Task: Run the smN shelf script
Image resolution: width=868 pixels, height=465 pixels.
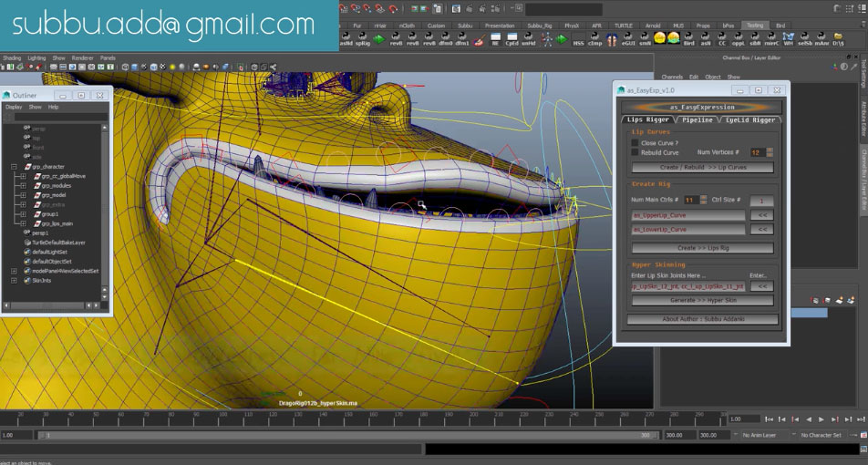Action: 645,38
